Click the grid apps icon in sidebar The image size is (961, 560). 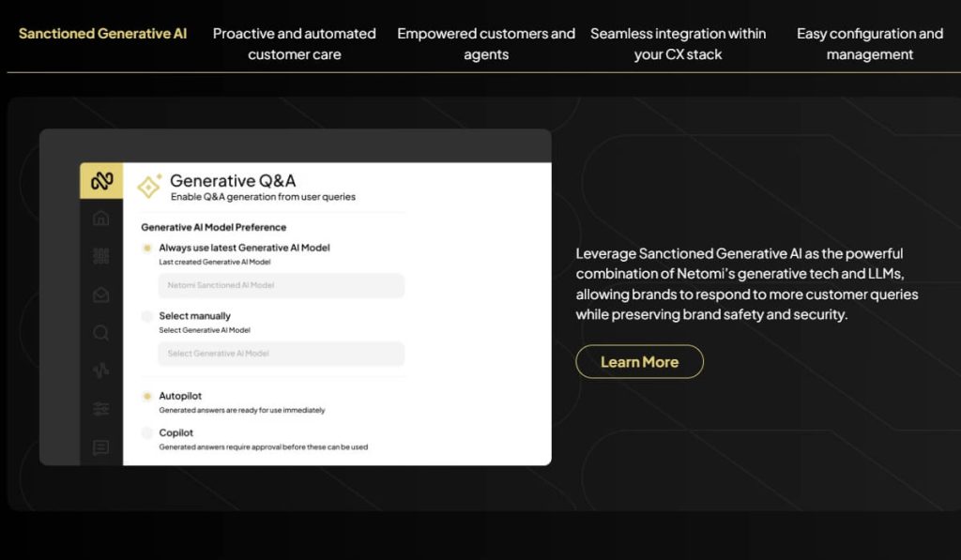click(100, 256)
